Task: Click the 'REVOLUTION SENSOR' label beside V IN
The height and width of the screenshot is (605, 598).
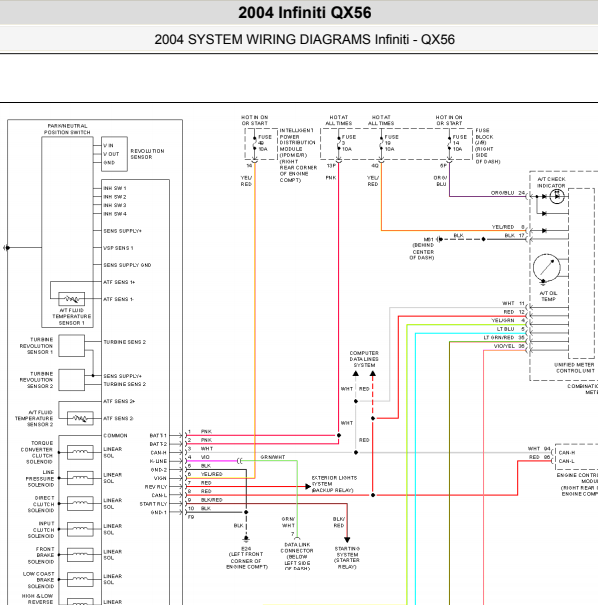Action: point(147,154)
